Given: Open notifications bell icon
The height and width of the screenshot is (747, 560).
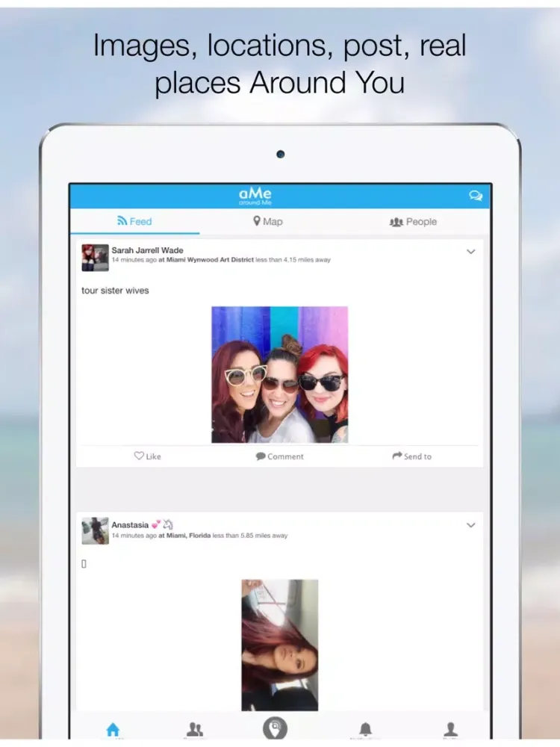Looking at the screenshot, I should (x=365, y=729).
